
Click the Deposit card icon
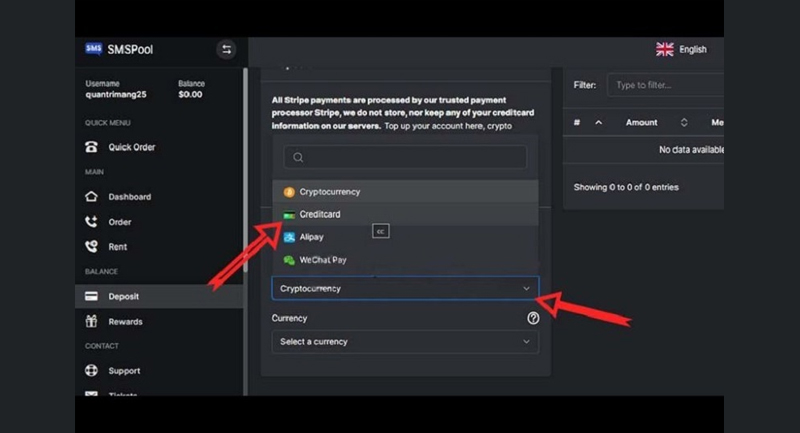click(x=91, y=296)
